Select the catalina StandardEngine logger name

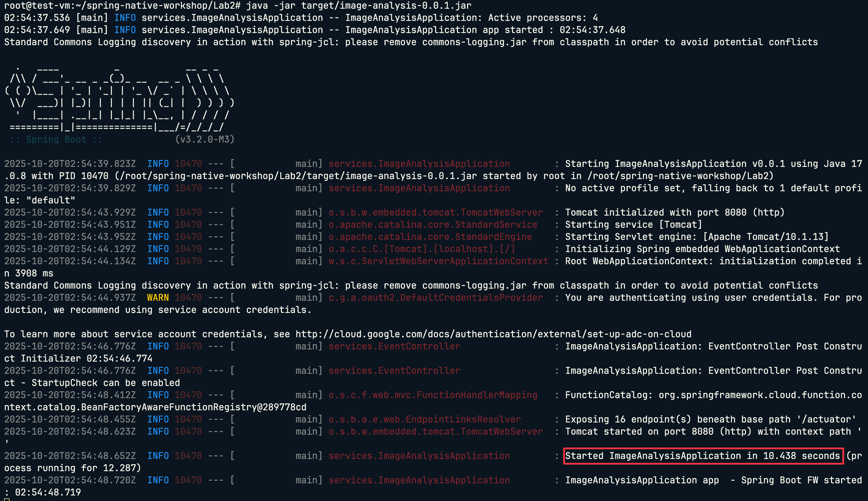click(x=430, y=237)
